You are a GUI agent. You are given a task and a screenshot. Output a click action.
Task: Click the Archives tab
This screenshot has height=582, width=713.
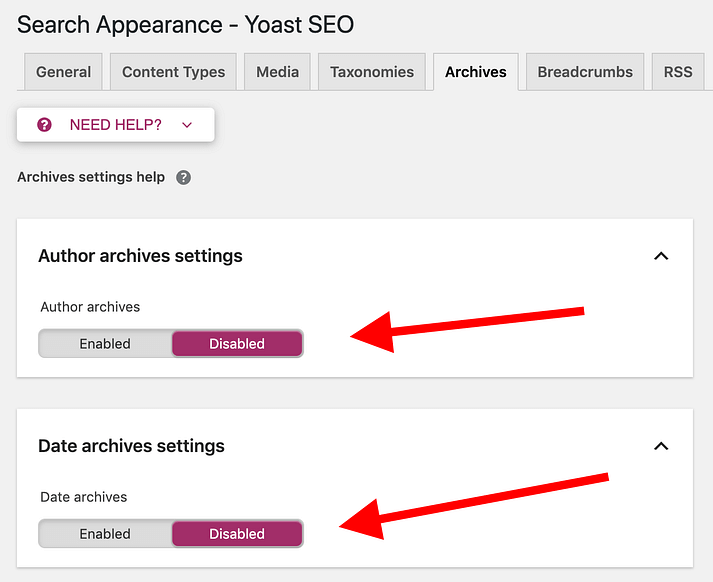(x=476, y=72)
